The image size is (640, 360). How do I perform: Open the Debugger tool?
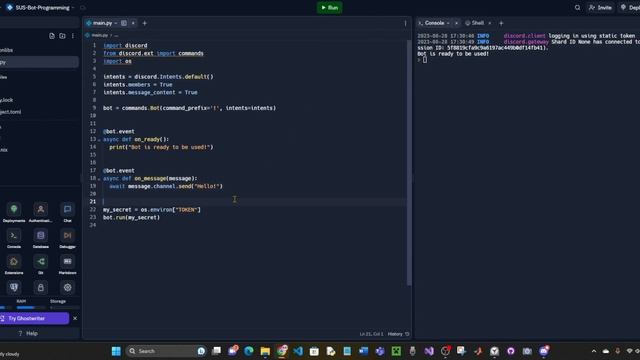coord(67,238)
